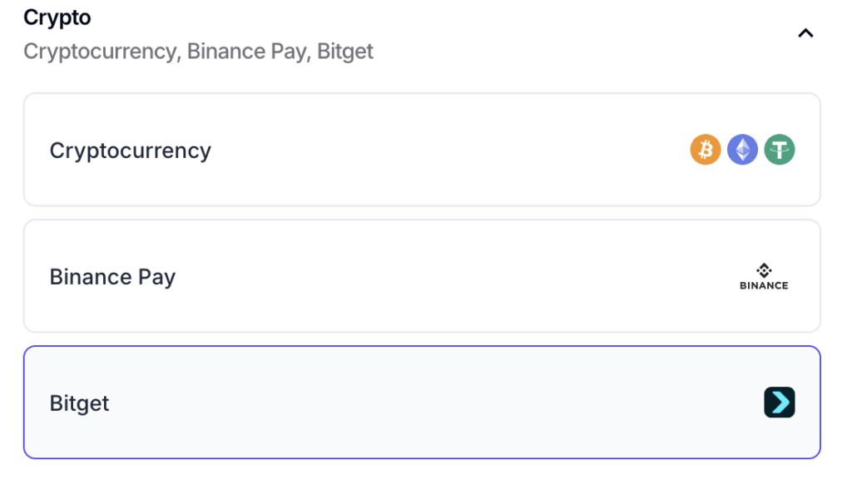Click the blue Ethereum diamond icon
Screen dimensions: 852x504
click(742, 150)
